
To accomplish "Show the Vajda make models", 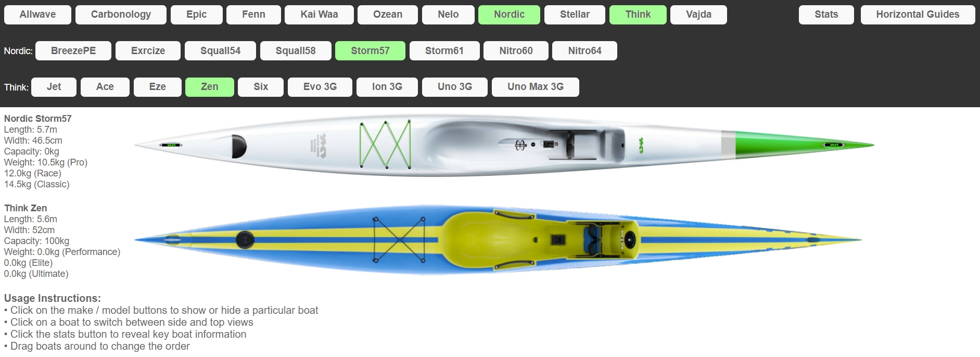I will [x=698, y=15].
